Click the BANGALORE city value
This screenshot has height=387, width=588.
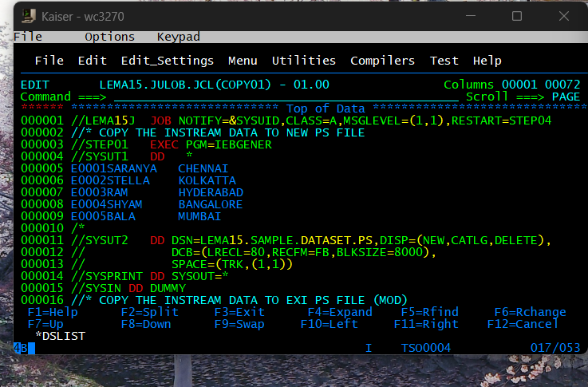pos(211,204)
